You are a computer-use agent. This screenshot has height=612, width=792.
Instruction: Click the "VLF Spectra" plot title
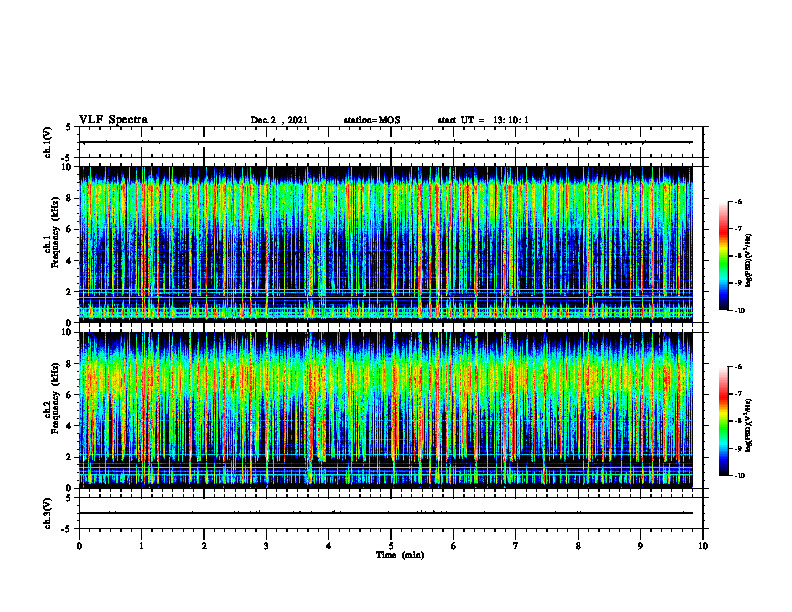pyautogui.click(x=113, y=120)
